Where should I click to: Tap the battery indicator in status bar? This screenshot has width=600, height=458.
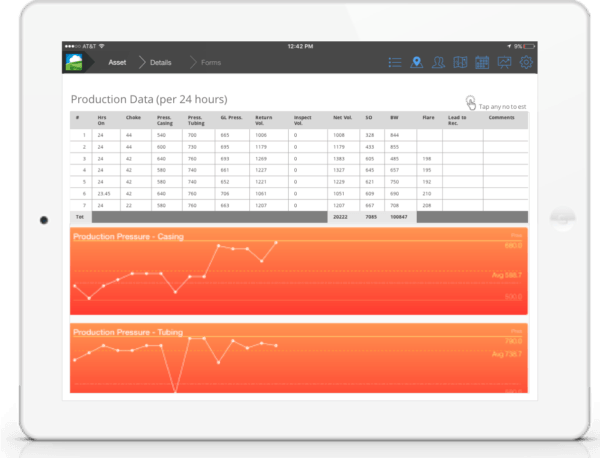529,46
